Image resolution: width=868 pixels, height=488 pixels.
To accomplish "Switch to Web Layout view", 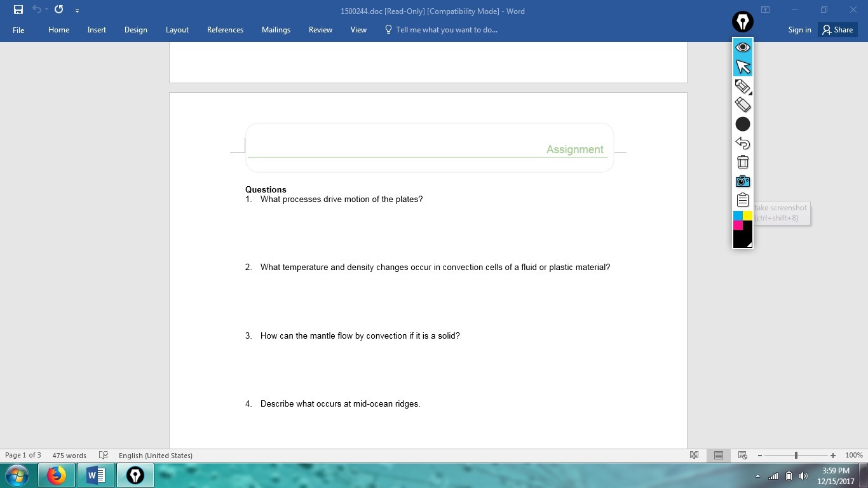I will tap(742, 455).
